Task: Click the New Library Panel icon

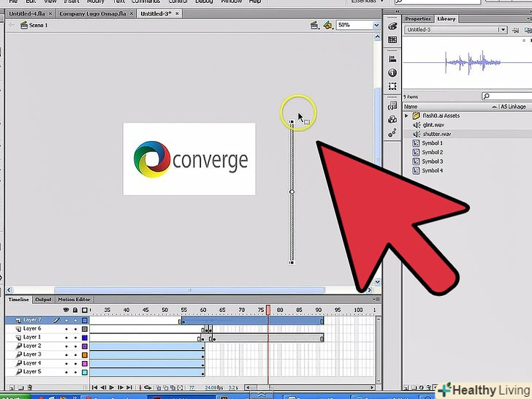Action: tap(528, 30)
